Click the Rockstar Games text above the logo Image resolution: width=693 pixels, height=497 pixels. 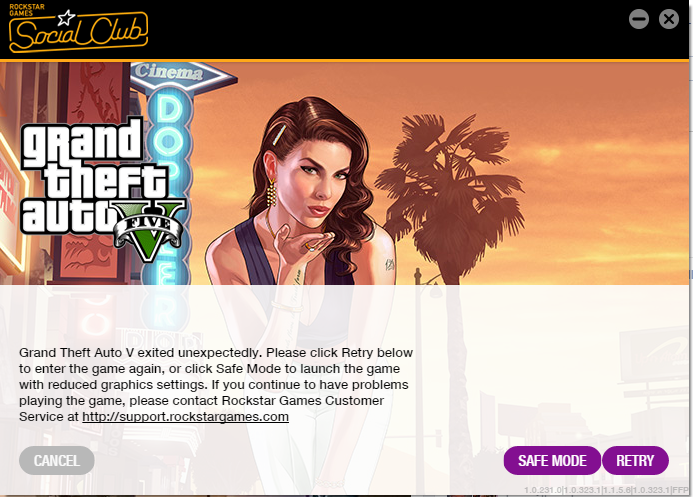27,10
